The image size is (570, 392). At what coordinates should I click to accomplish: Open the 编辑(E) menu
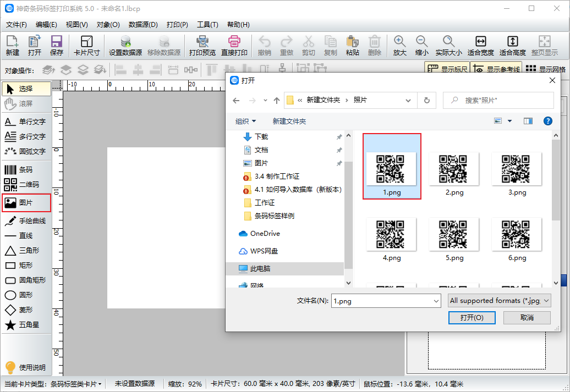coord(46,25)
